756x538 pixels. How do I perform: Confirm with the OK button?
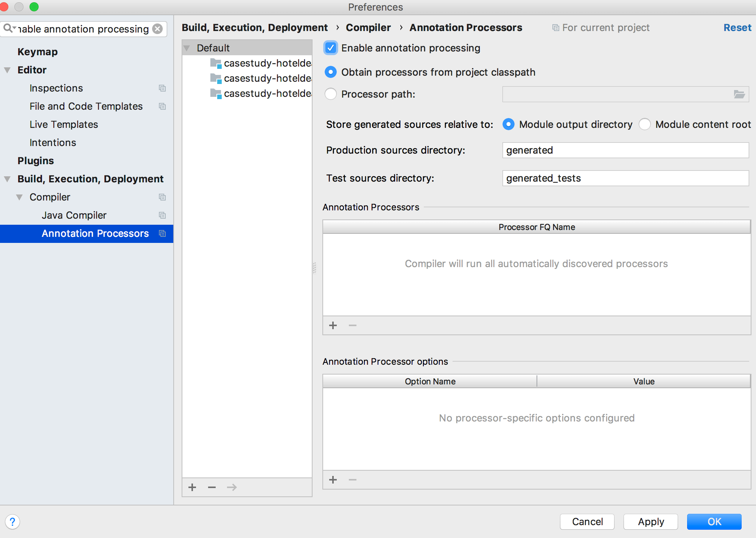pos(714,522)
